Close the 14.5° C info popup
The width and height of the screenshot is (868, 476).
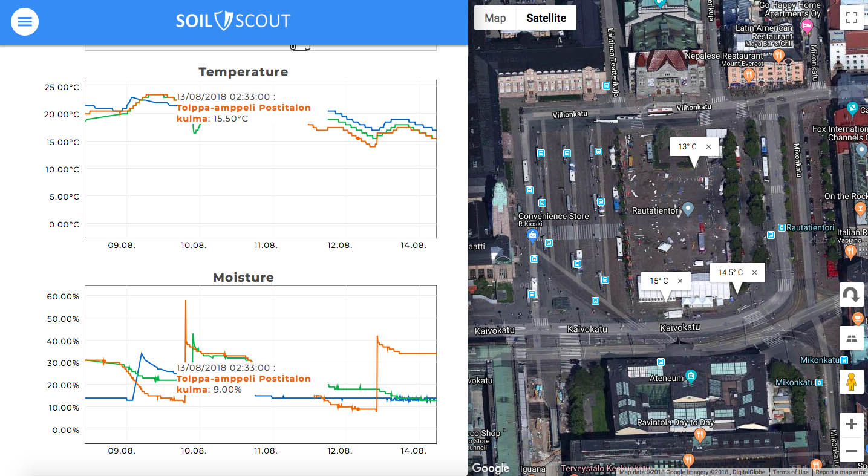coord(754,273)
